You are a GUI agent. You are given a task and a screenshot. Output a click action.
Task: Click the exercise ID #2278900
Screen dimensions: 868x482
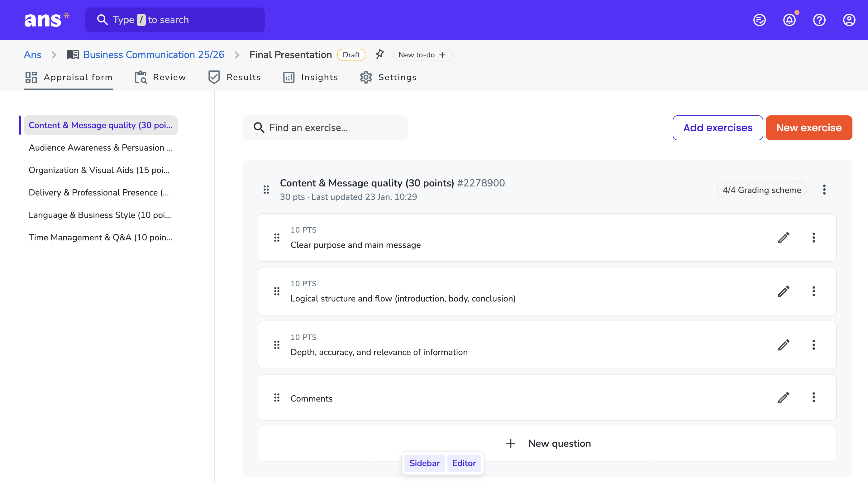481,183
